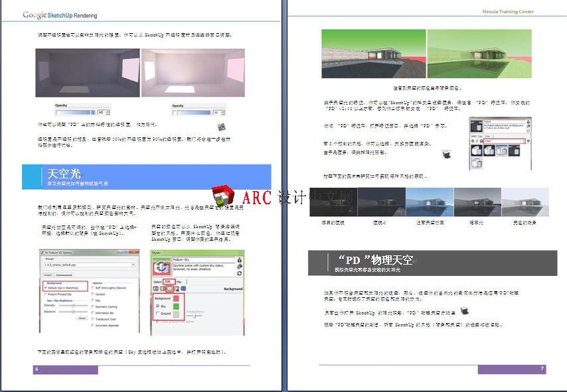Switch to the Output tab in Podium Options
Screen dimensions: 567x392
point(48,275)
